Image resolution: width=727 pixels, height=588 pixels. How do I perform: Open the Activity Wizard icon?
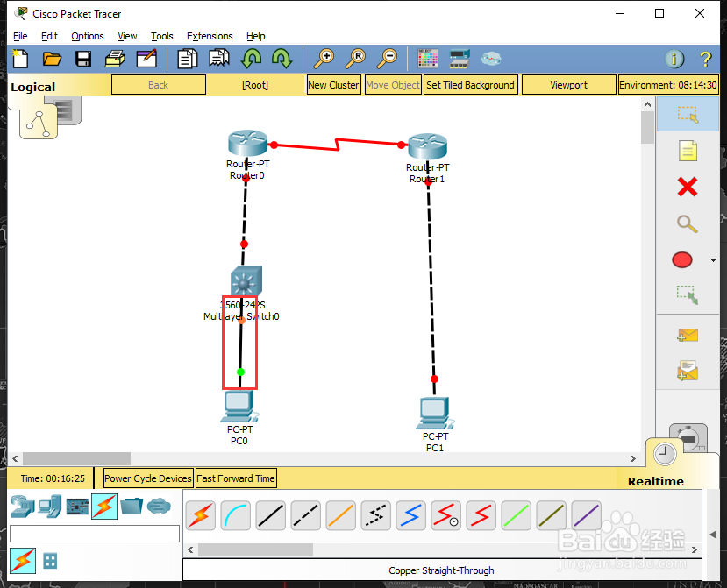coord(146,59)
